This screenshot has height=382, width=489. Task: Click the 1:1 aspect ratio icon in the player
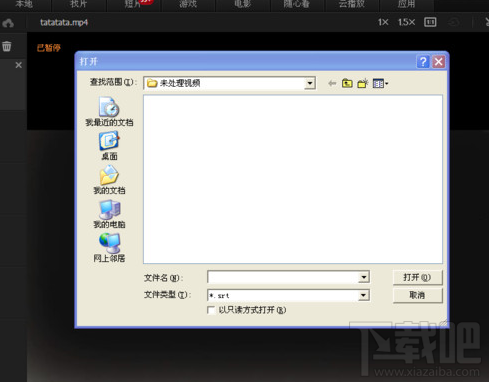pyautogui.click(x=430, y=22)
